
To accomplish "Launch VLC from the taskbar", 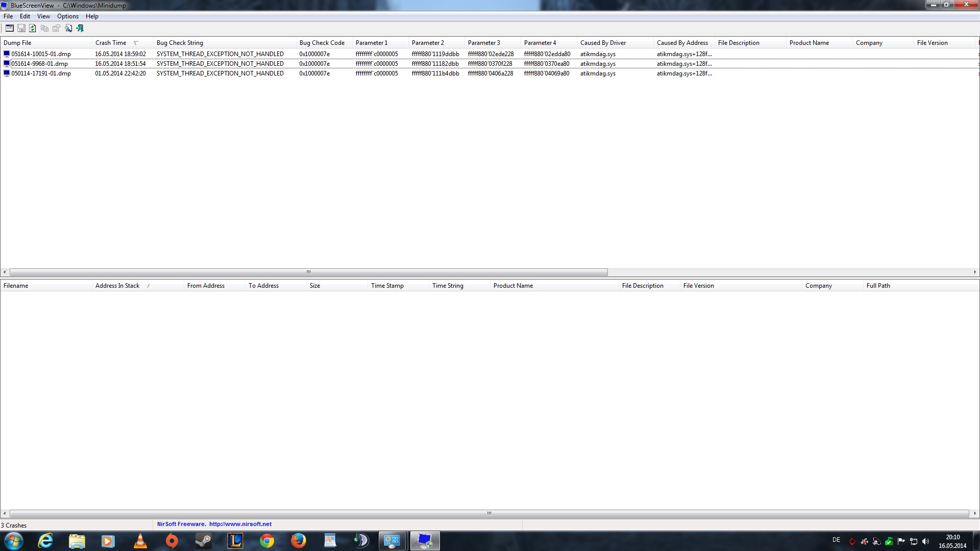I will click(x=140, y=541).
